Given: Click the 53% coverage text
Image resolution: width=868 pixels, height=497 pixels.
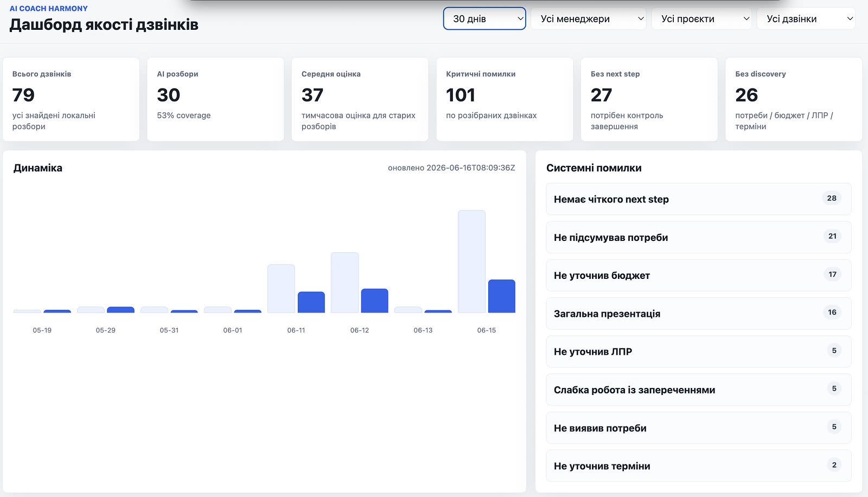Looking at the screenshot, I should [x=184, y=115].
